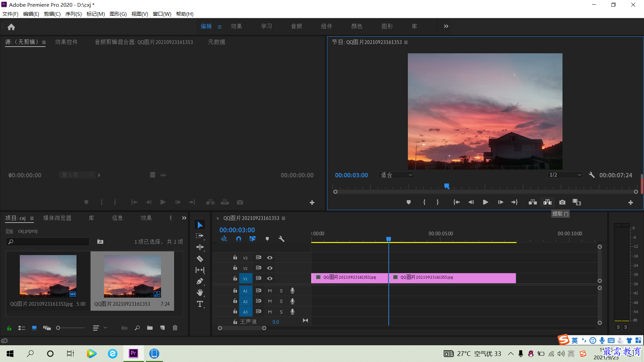Toggle V1 track output eye
The height and width of the screenshot is (362, 644).
coord(270,279)
